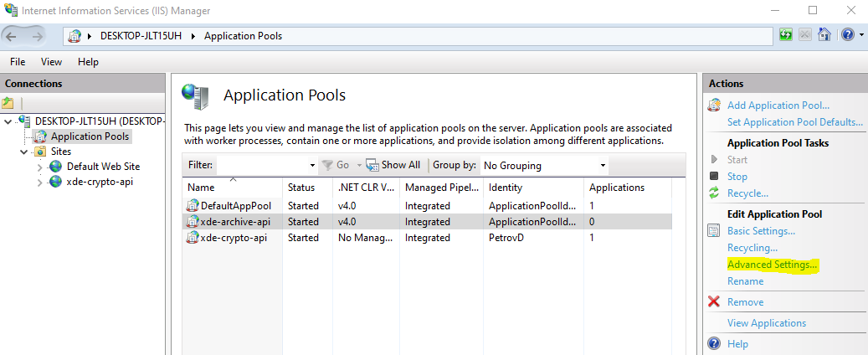Screen dimensions: 868x355
Task: Click the Basic Settings icon
Action: click(714, 231)
